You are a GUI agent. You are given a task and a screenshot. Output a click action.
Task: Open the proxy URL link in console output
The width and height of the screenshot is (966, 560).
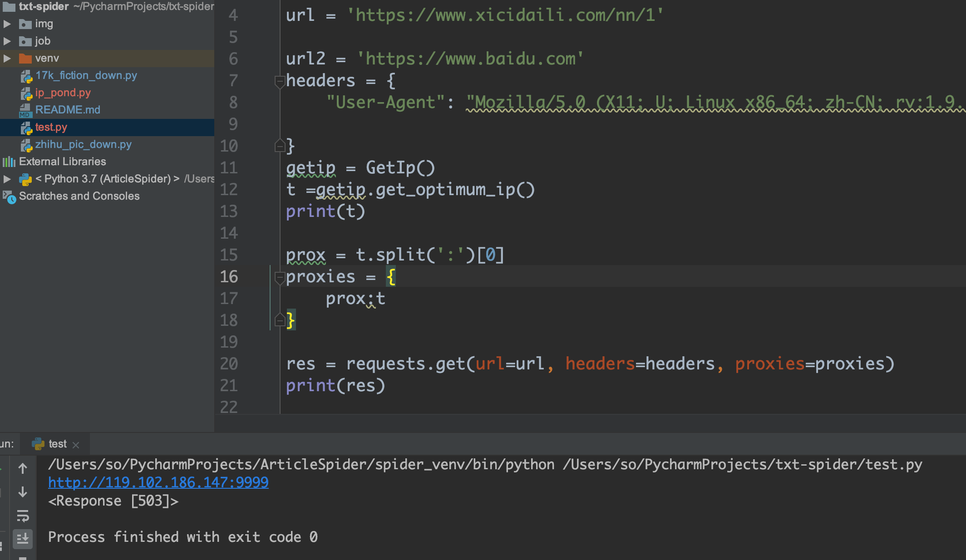tap(158, 482)
